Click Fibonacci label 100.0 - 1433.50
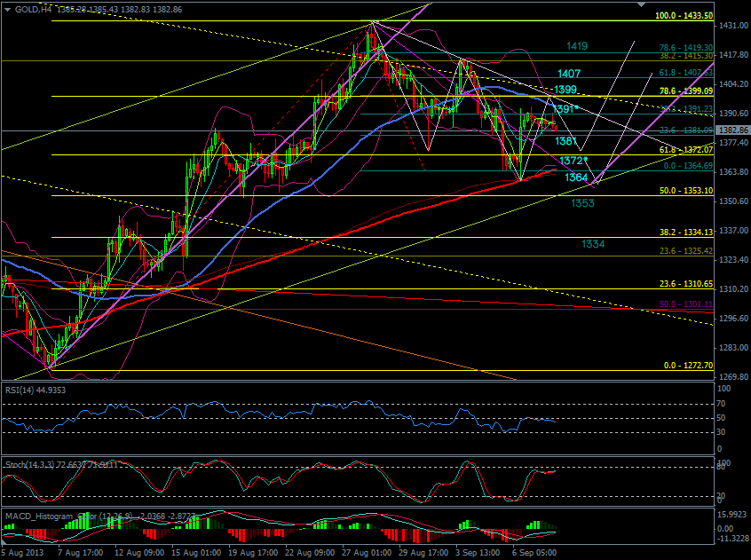 (684, 16)
